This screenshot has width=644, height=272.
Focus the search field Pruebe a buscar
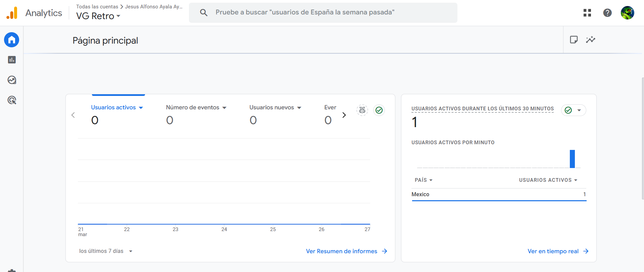coord(323,13)
